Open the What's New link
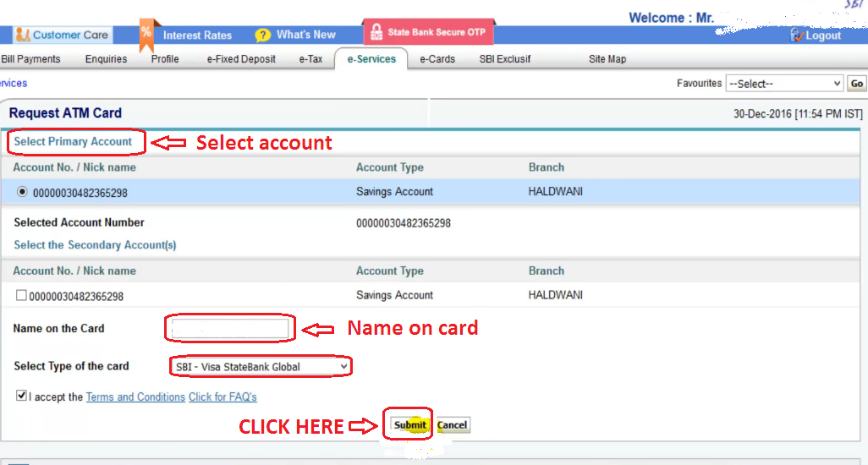868x465 pixels. (306, 35)
